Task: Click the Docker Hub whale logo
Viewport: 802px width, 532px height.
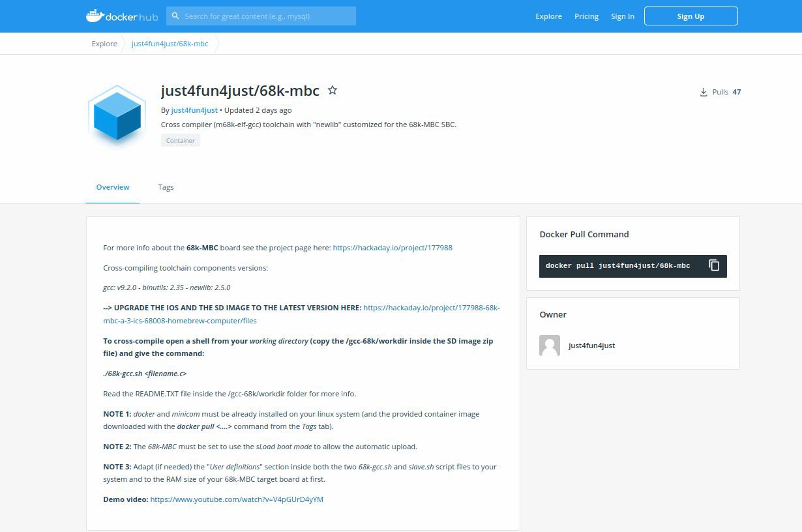Action: pyautogui.click(x=122, y=16)
